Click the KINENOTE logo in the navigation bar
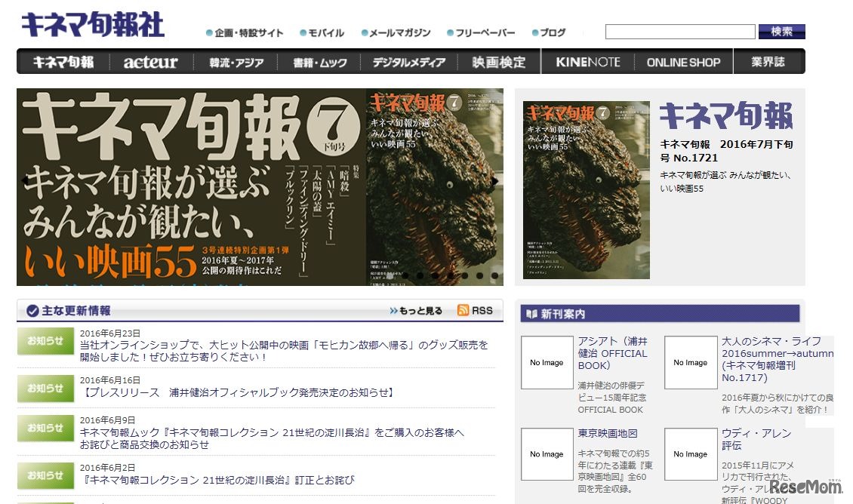853x504 pixels. 587,63
